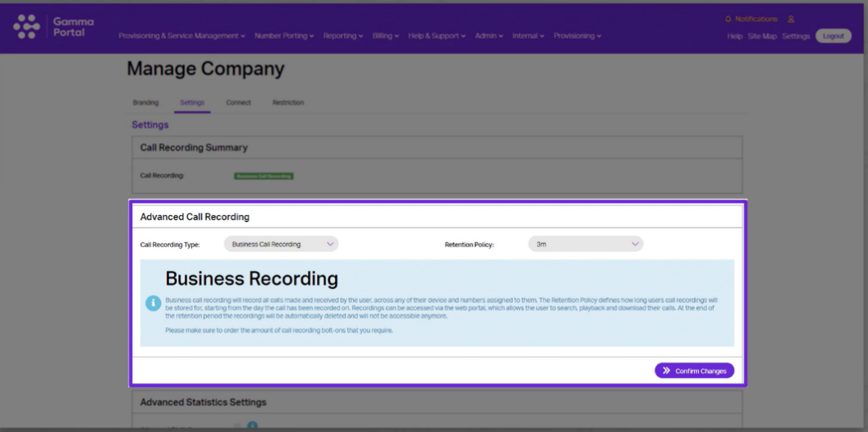Click the Notifications text link
Viewport: 868px width, 432px height.
[x=756, y=20]
